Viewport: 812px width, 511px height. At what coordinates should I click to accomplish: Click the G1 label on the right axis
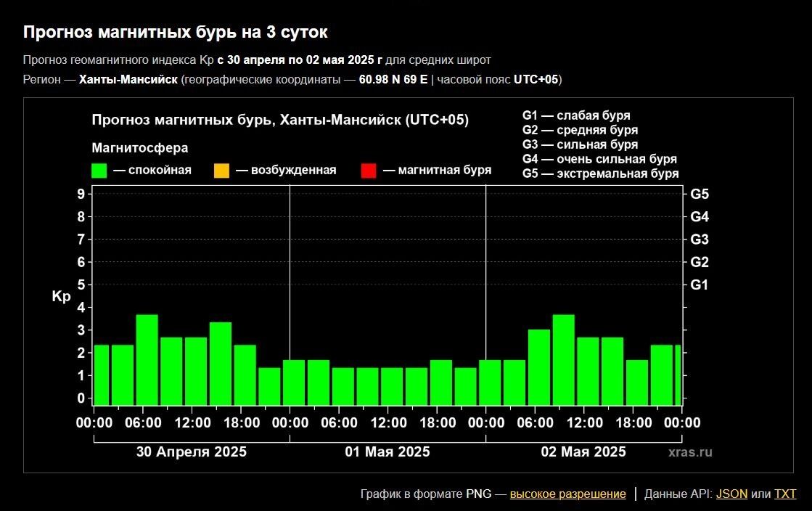700,285
